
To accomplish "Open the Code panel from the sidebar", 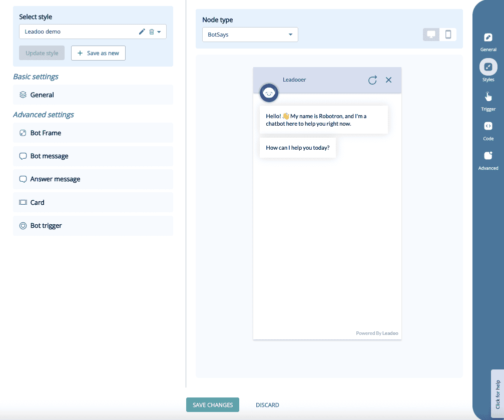I will click(488, 126).
